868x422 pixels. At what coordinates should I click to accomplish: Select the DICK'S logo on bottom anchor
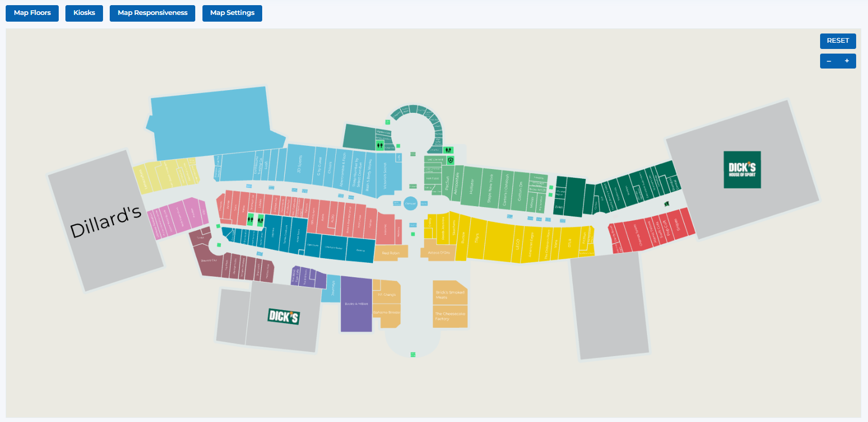click(x=283, y=316)
